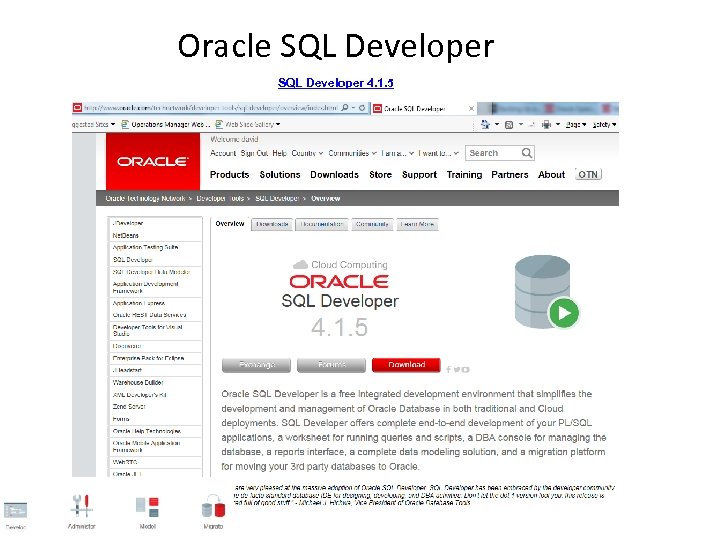720x540 pixels.
Task: Open the About menu
Action: click(551, 175)
